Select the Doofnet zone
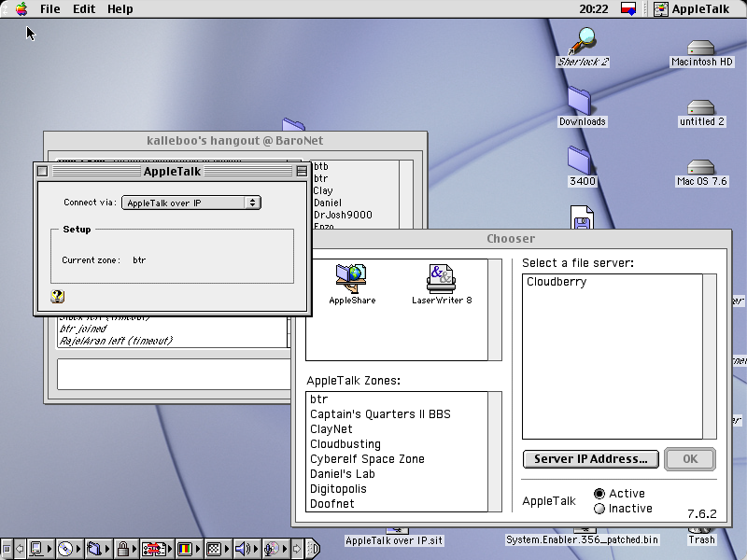 pos(396,504)
